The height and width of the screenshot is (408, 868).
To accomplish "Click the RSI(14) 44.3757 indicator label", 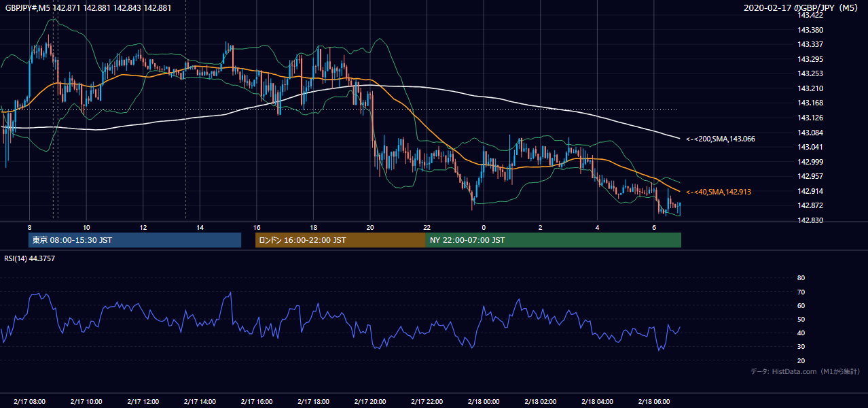I will [29, 258].
